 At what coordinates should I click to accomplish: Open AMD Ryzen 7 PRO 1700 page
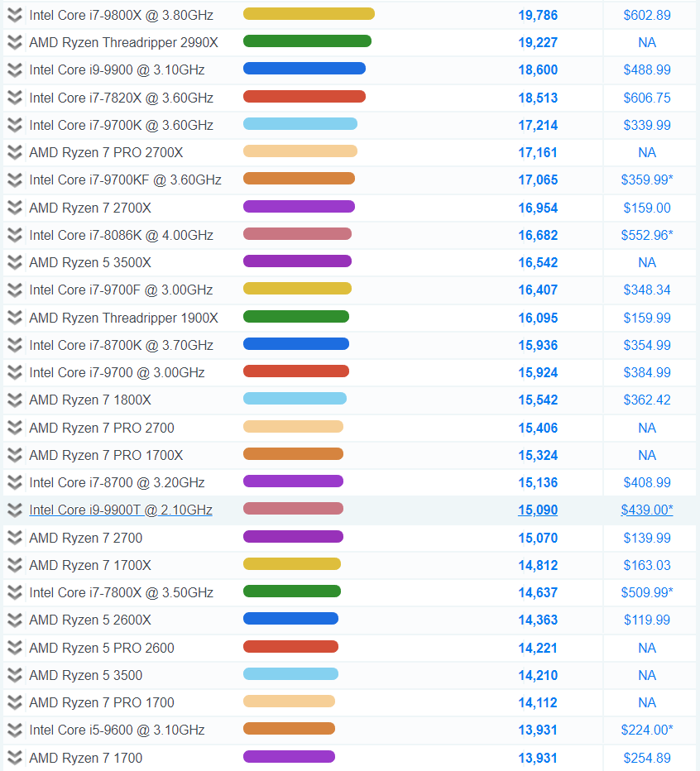coord(101,702)
